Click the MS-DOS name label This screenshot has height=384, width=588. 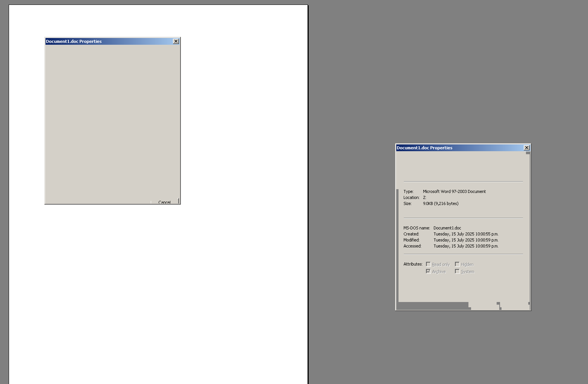coord(417,228)
